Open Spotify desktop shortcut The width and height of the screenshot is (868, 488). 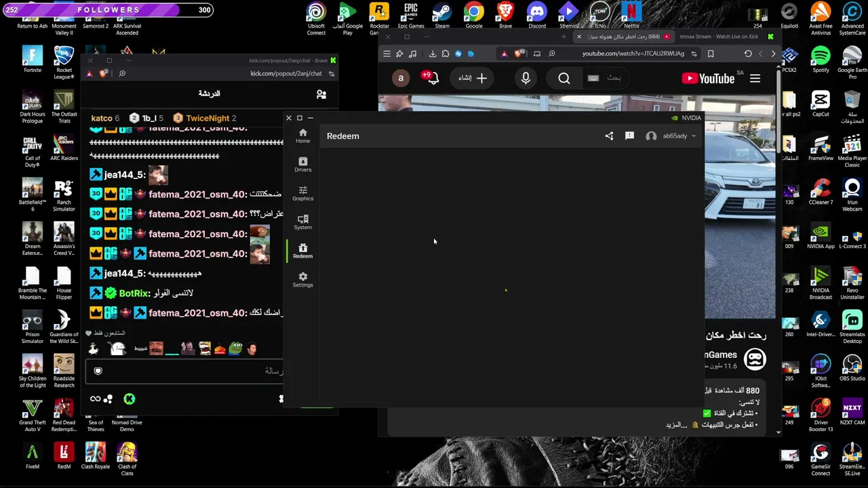tap(821, 59)
